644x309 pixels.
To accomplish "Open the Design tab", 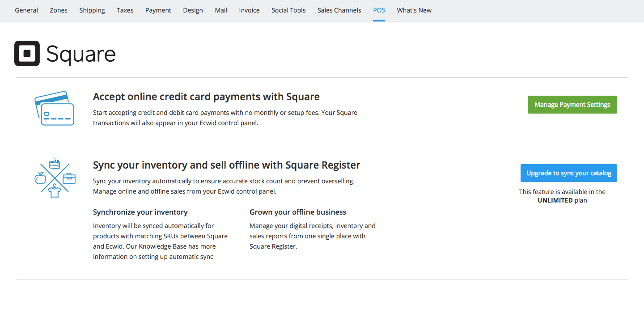I will [x=193, y=10].
